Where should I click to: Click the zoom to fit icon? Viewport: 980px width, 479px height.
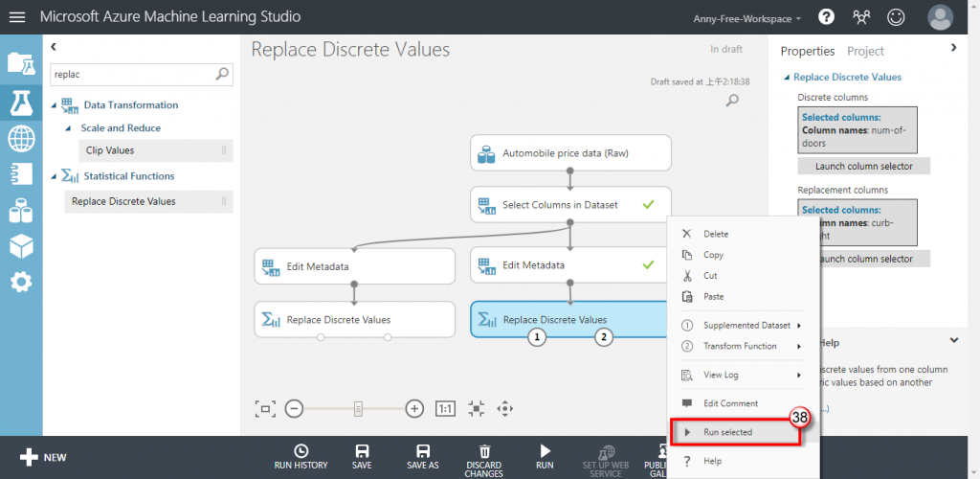pos(265,409)
